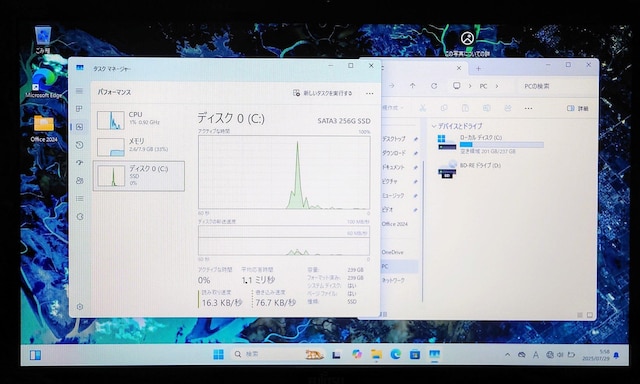Open App history icon in Task Manager sidebar
Screen dimensions: 640x384
point(80,145)
